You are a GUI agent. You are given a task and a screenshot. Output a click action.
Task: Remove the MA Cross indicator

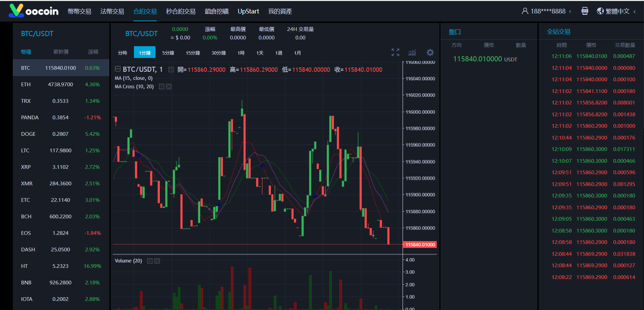coord(169,87)
